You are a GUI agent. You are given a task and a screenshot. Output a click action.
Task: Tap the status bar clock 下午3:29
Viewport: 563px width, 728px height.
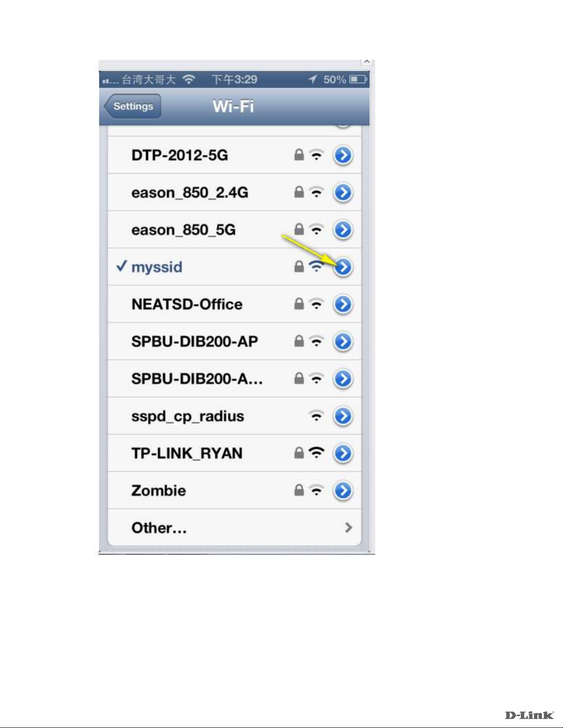point(234,79)
